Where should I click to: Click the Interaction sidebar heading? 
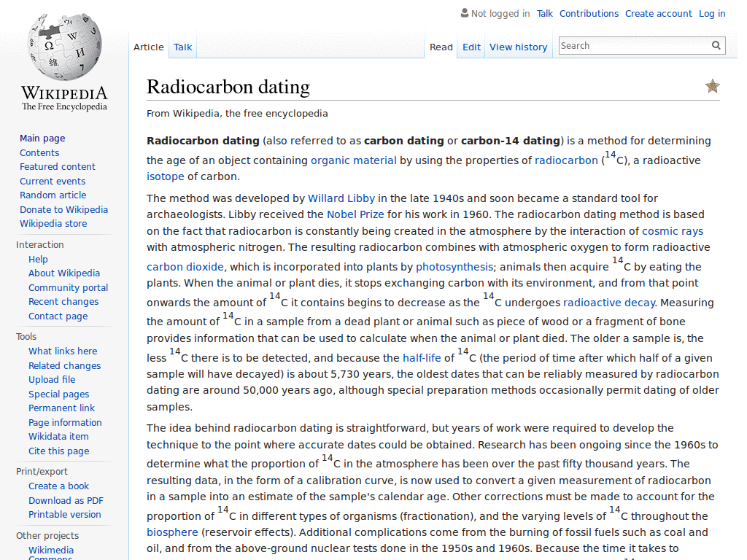click(40, 245)
